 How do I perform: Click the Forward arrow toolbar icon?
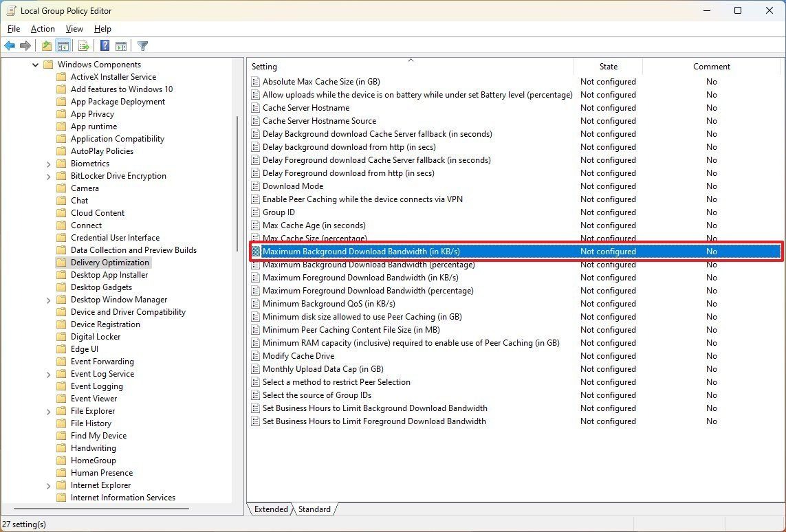click(25, 46)
